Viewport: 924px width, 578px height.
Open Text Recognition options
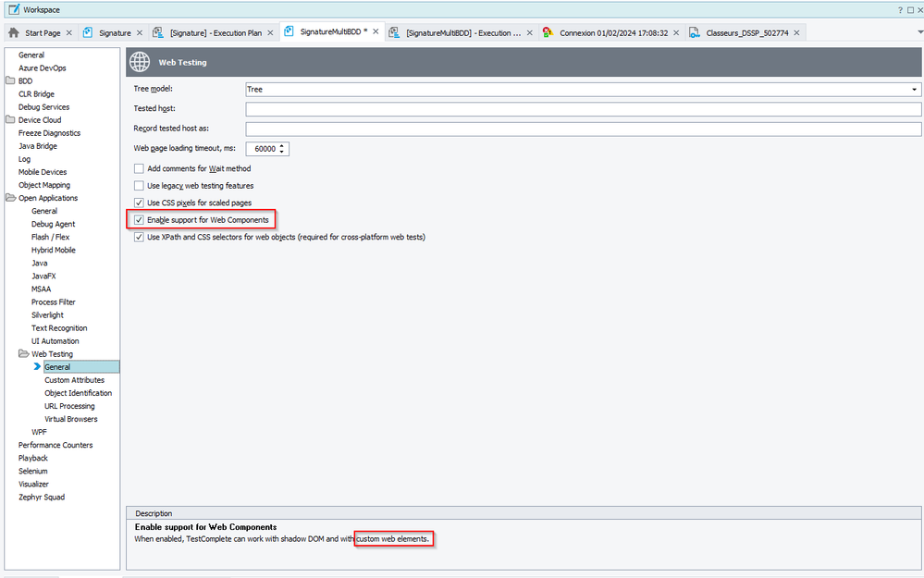pyautogui.click(x=59, y=328)
